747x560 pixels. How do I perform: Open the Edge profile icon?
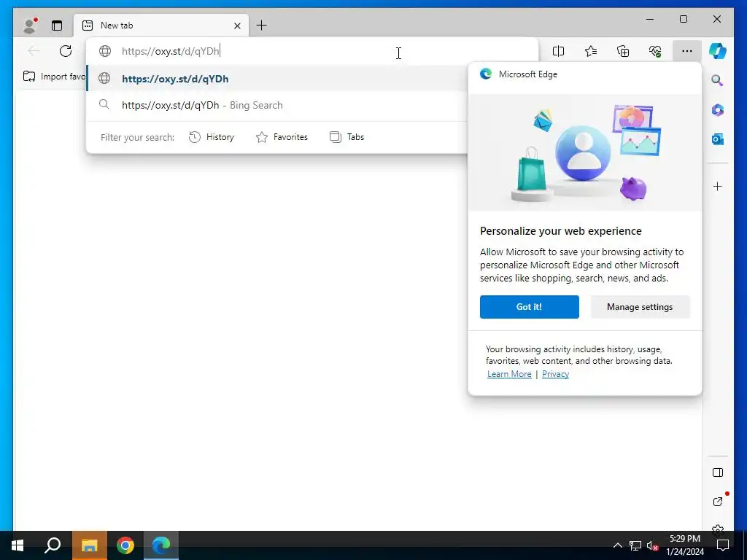click(30, 26)
